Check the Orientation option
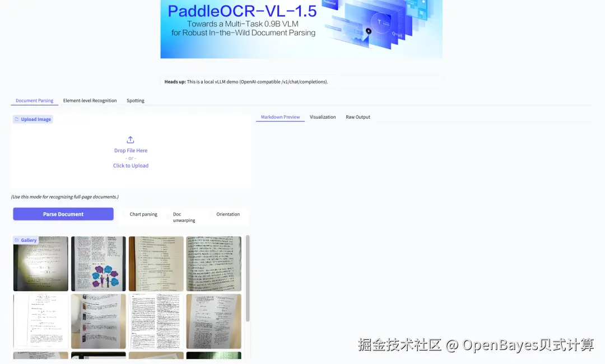605x364 pixels. 211,214
